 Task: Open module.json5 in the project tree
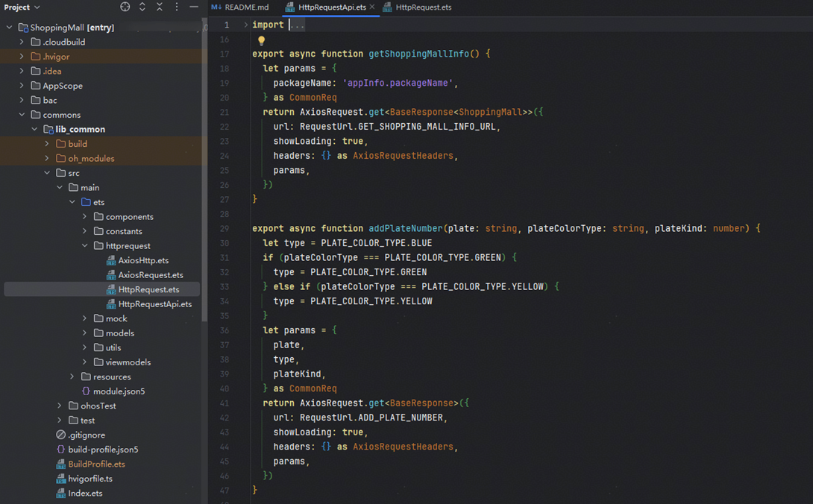119,391
